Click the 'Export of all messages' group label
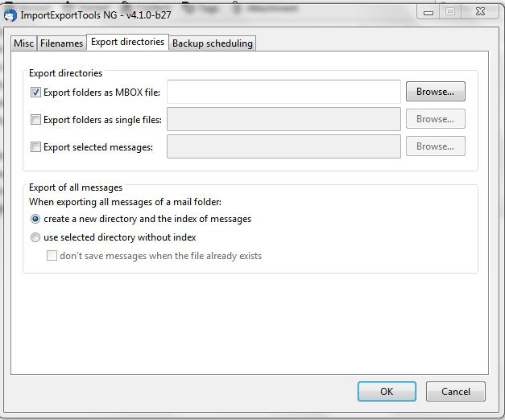The width and height of the screenshot is (505, 420). [x=76, y=187]
